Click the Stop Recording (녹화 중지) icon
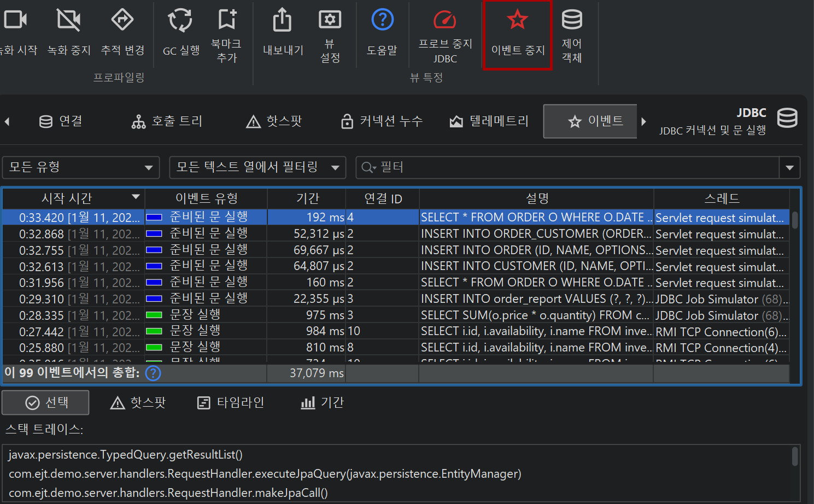The height and width of the screenshot is (504, 814). coord(68,21)
